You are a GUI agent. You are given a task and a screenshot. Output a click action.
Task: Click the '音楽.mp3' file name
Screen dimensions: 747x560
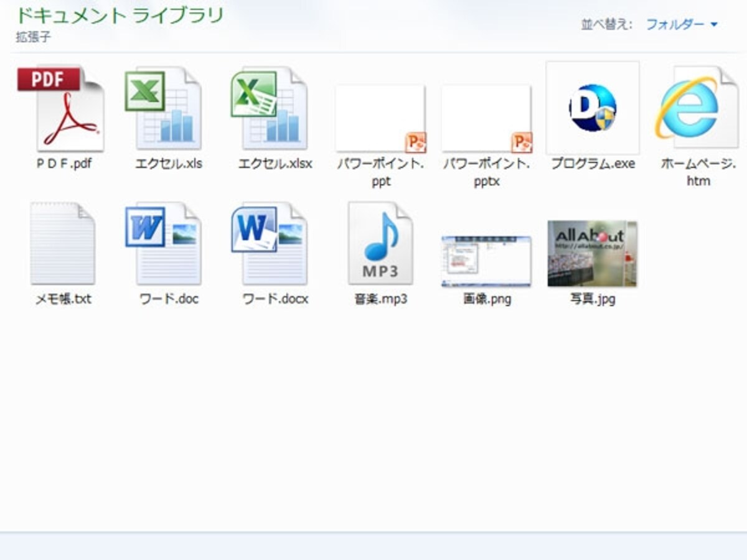click(x=380, y=299)
